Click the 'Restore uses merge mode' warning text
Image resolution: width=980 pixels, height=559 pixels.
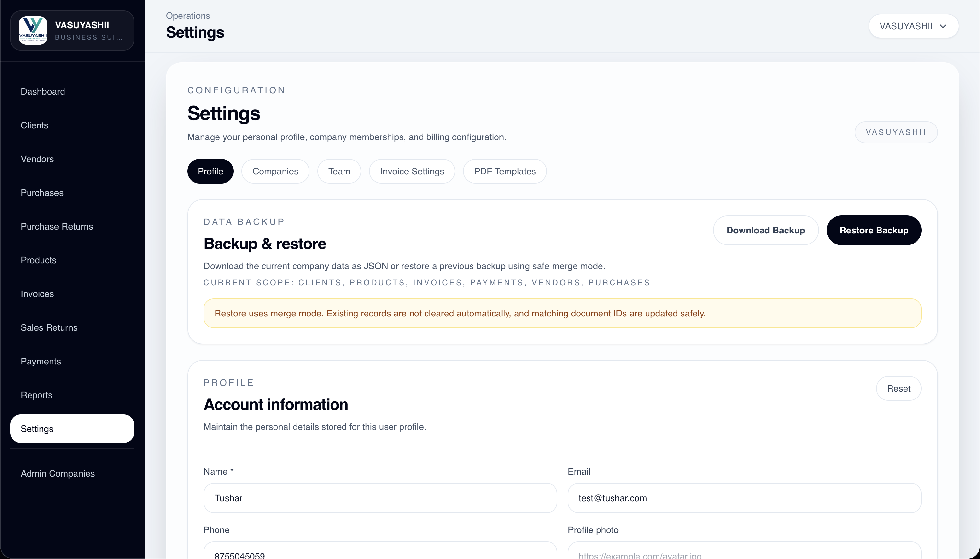tap(460, 314)
